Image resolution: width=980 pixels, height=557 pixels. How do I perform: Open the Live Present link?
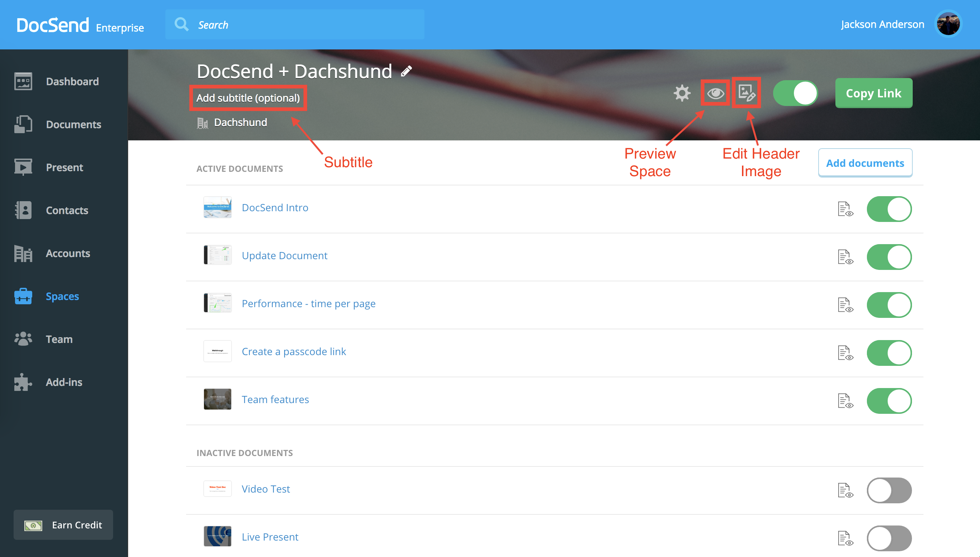pos(270,537)
